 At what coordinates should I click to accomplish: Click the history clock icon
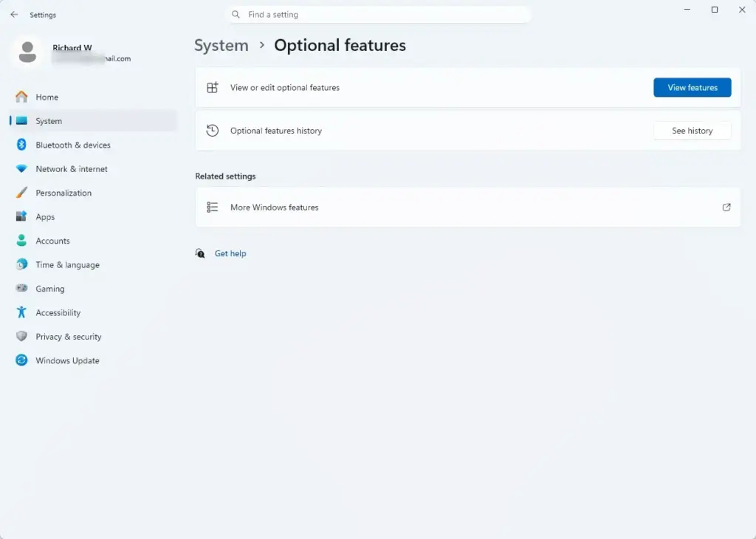[x=212, y=130]
